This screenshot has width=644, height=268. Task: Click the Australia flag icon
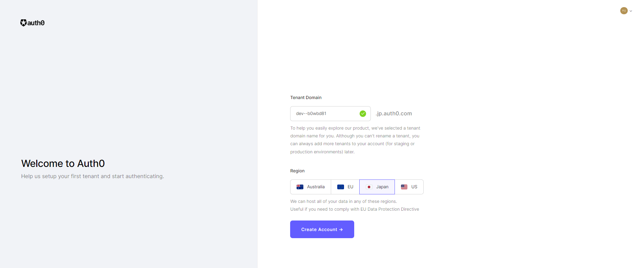coord(300,187)
